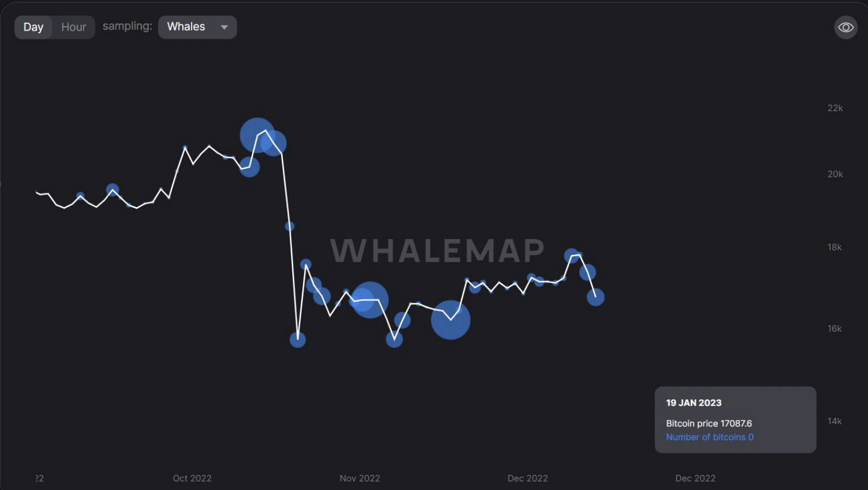868x490 pixels.
Task: Click the Bitcoin price 17087.6 tooltip text
Action: point(709,423)
